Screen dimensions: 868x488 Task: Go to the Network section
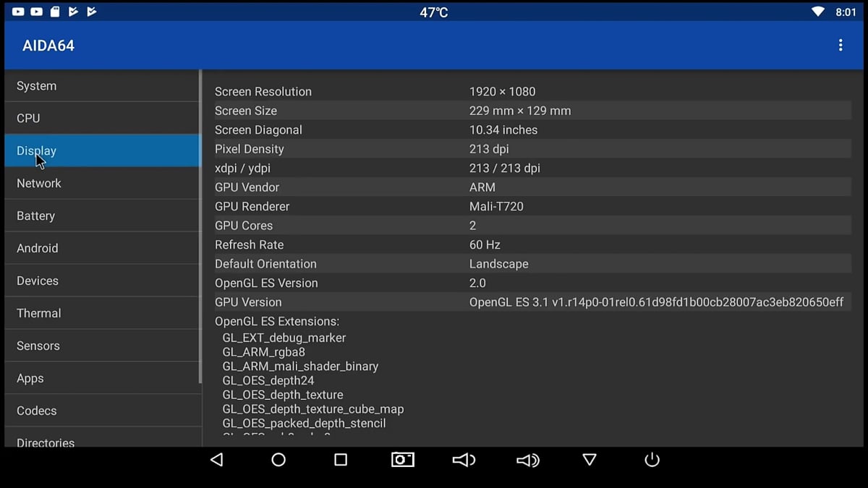click(102, 183)
